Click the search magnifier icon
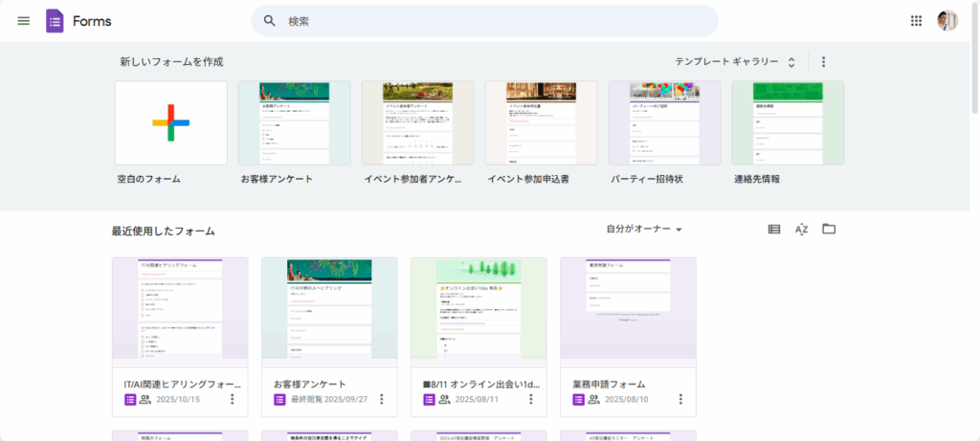The height and width of the screenshot is (441, 980). point(270,21)
